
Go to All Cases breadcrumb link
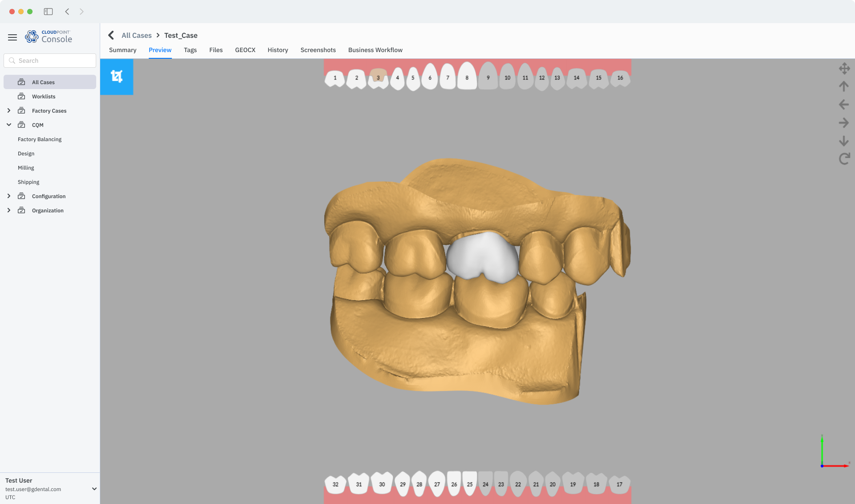(136, 36)
